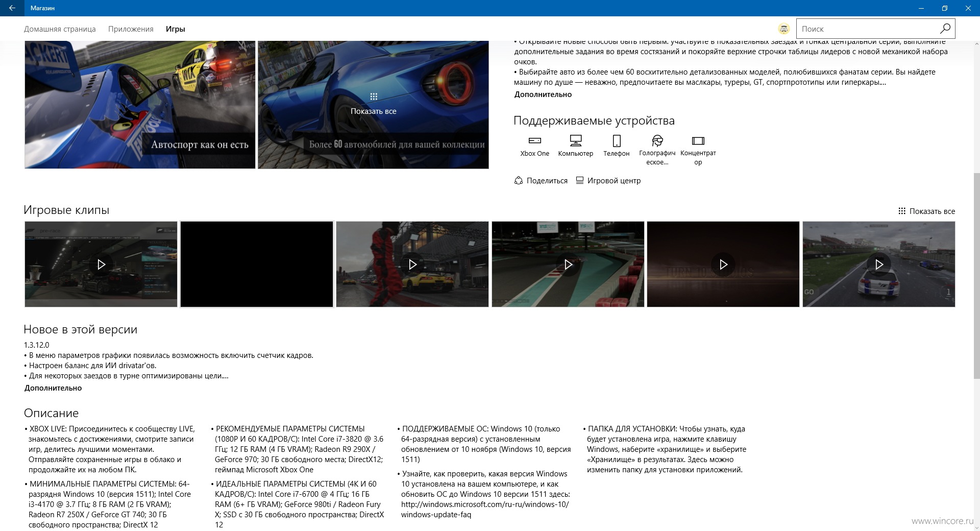
Task: Click ПОДДЕРЖИВАЕМЫЕ ОС paragraph
Action: 484,444
